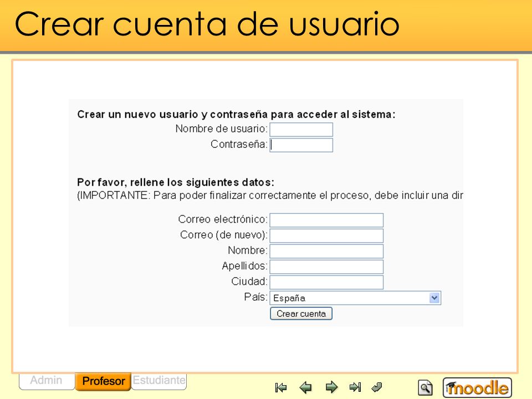Click into the Contraseña field
Image resolution: width=532 pixels, height=399 pixels.
point(301,145)
